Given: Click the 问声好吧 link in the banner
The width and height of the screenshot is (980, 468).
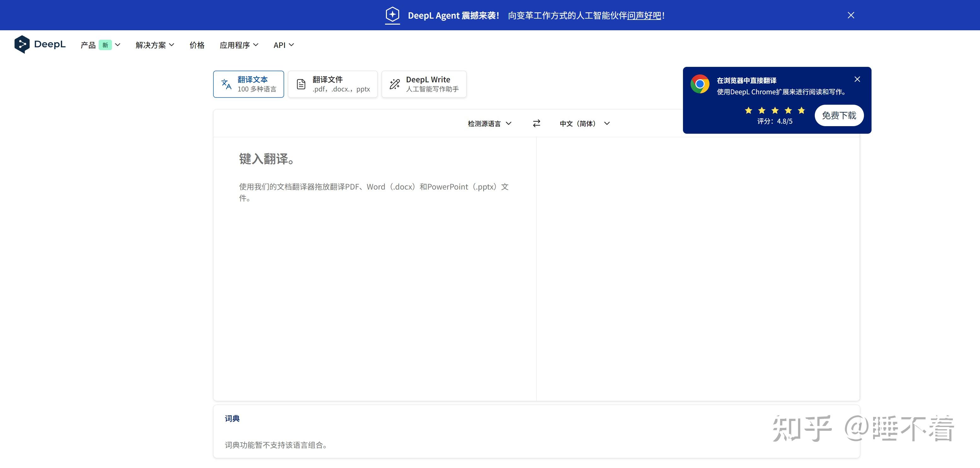Looking at the screenshot, I should coord(644,15).
